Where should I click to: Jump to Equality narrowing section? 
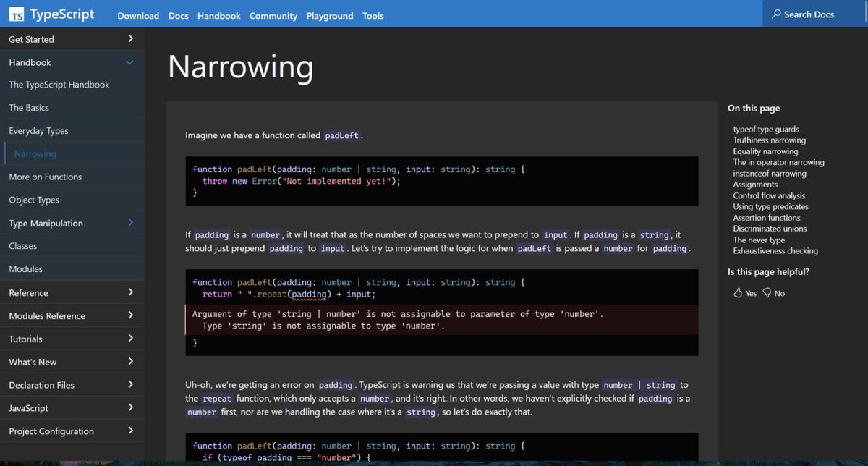click(x=766, y=152)
